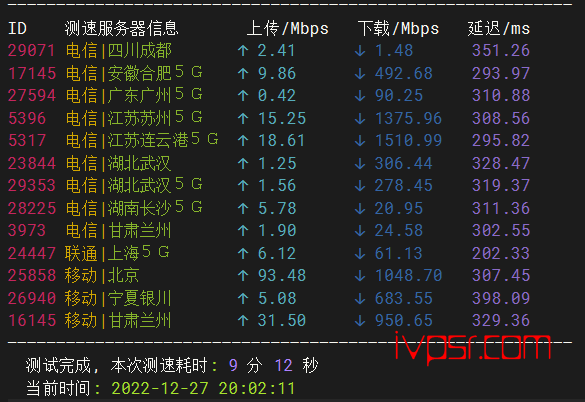Image resolution: width=585 pixels, height=402 pixels.
Task: Click the 联通|上海5G server entry
Action: 117,253
